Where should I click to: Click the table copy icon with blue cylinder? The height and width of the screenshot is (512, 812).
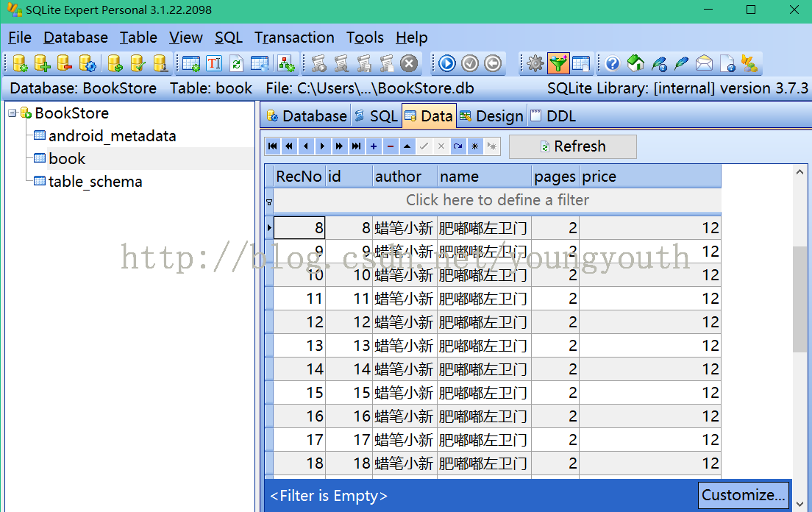point(260,64)
